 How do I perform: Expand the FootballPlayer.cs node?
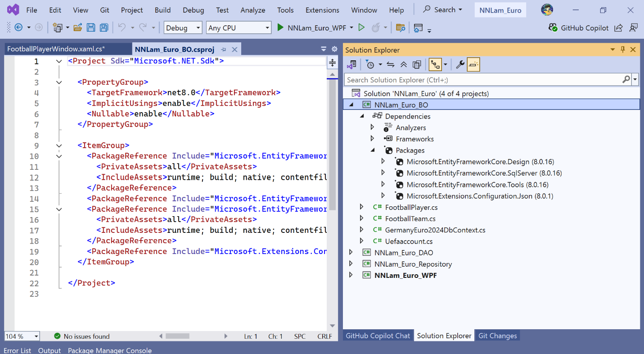pyautogui.click(x=361, y=207)
